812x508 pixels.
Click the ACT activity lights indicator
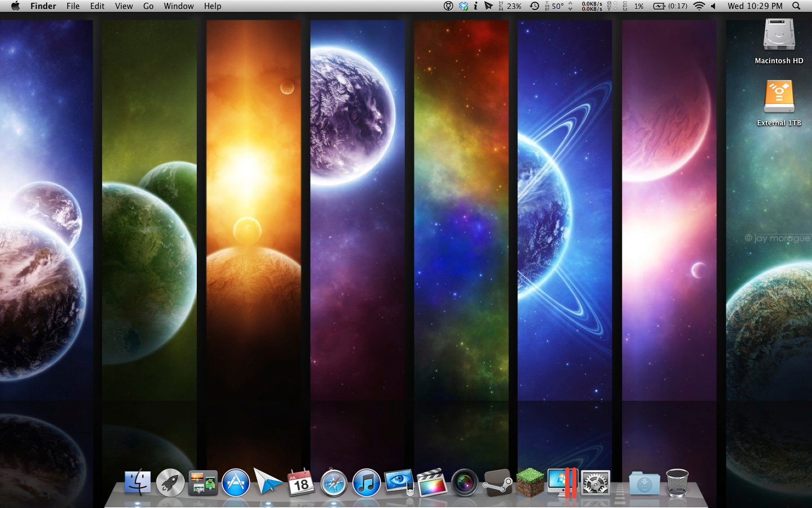tap(612, 6)
